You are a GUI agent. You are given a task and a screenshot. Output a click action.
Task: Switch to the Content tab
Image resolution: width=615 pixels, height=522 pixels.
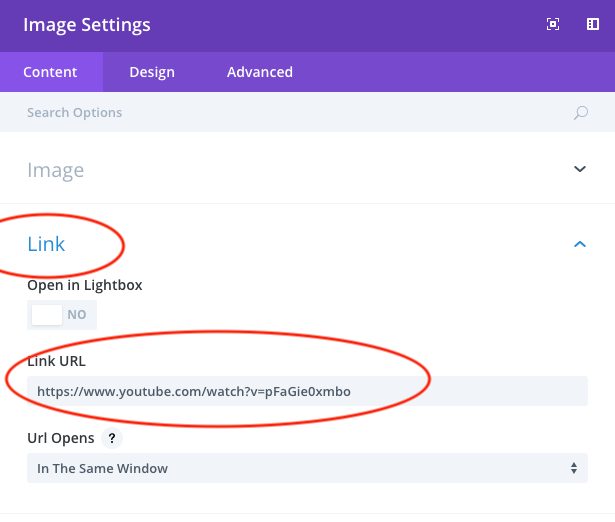(50, 72)
